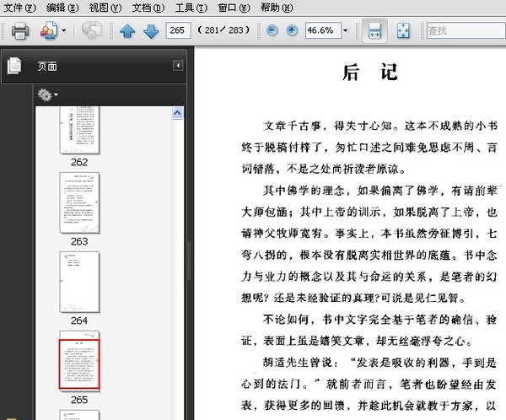Viewport: 506px width, 420px height.
Task: Select page 264 thumbnail
Action: pyautogui.click(x=78, y=282)
